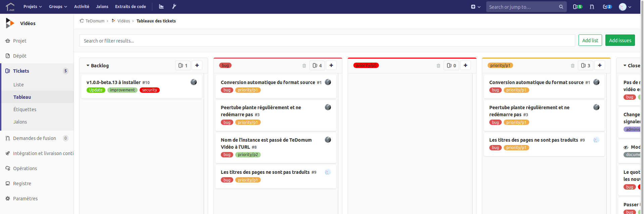Open the to-do list icon with badge 2
The height and width of the screenshot is (214, 644).
[607, 7]
